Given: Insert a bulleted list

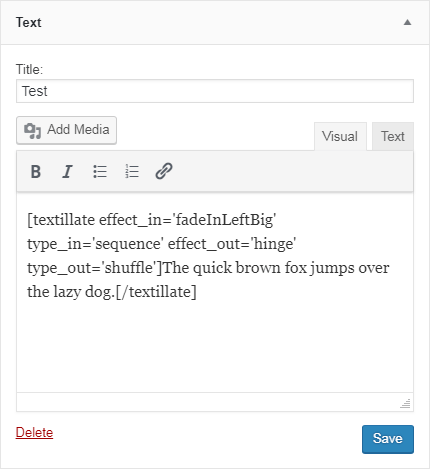Looking at the screenshot, I should pyautogui.click(x=100, y=172).
